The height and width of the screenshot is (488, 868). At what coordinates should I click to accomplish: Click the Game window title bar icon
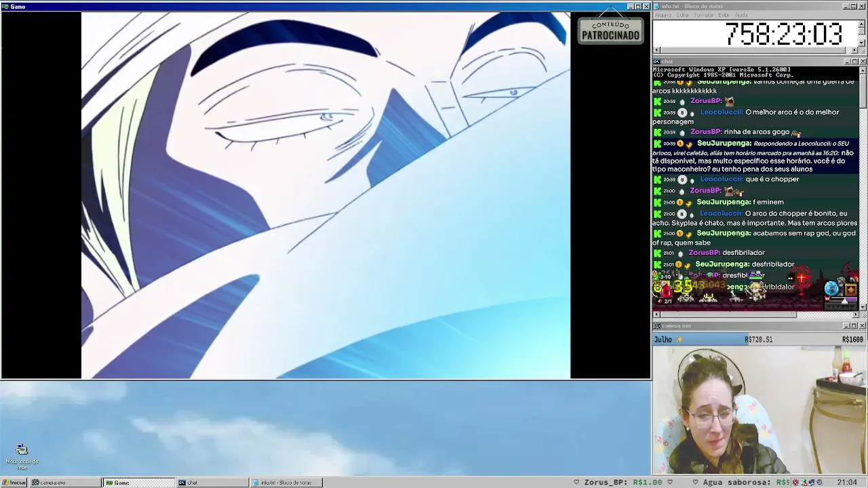coord(5,7)
